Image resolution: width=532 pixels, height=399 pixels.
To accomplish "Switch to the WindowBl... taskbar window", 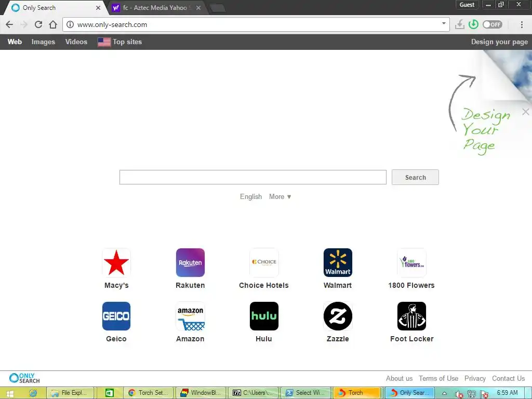I will click(201, 393).
